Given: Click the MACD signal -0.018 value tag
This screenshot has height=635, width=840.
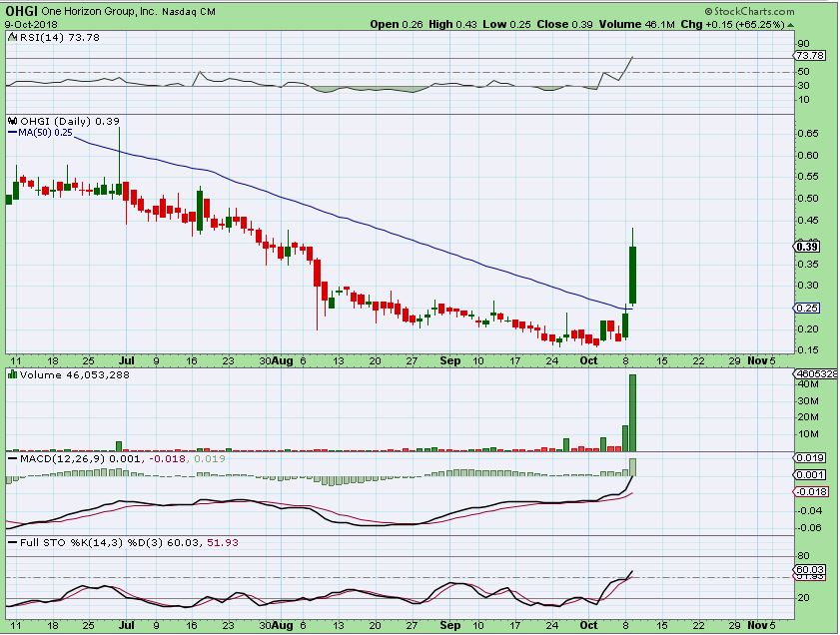Looking at the screenshot, I should 809,492.
